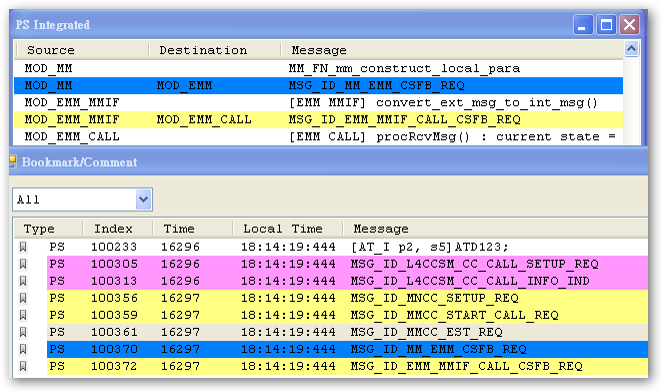The height and width of the screenshot is (392, 662).
Task: Select MSG_ID_L4CCSM_CC_CALL_INFO_IND bookmark
Action: (x=470, y=281)
